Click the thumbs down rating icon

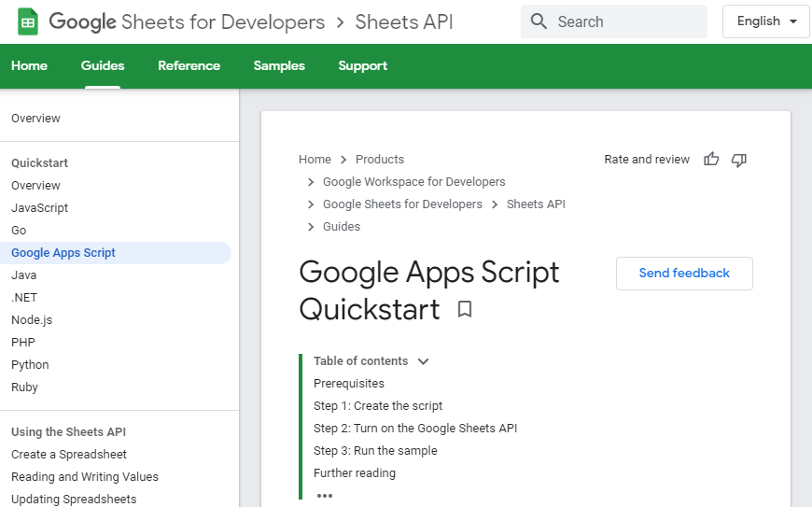coord(739,160)
